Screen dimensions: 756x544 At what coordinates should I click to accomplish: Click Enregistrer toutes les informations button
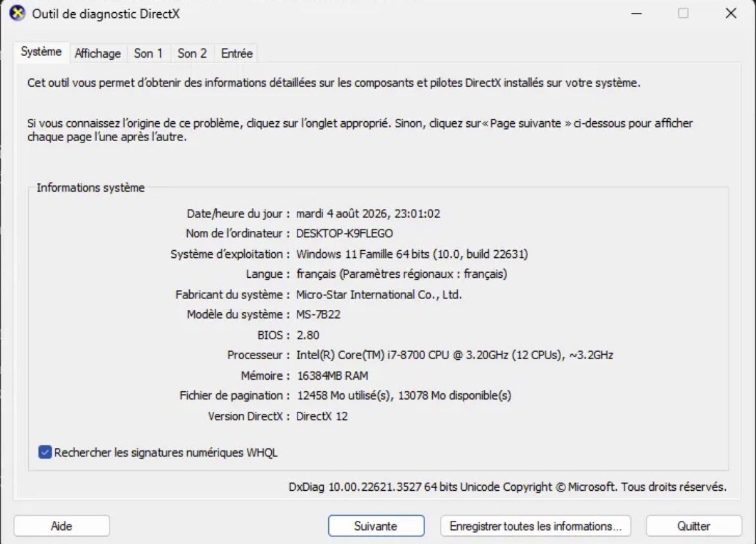pos(535,525)
